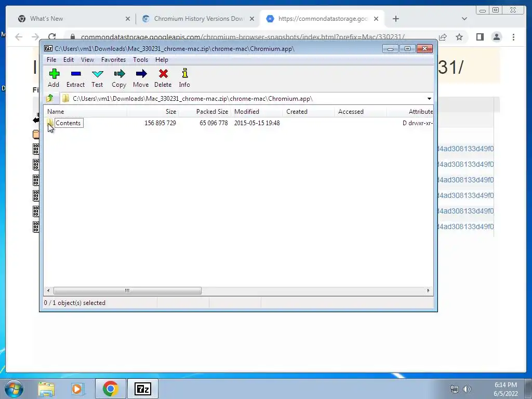Click the 7-Zip taskbar button
The height and width of the screenshot is (399, 532).
point(142,389)
